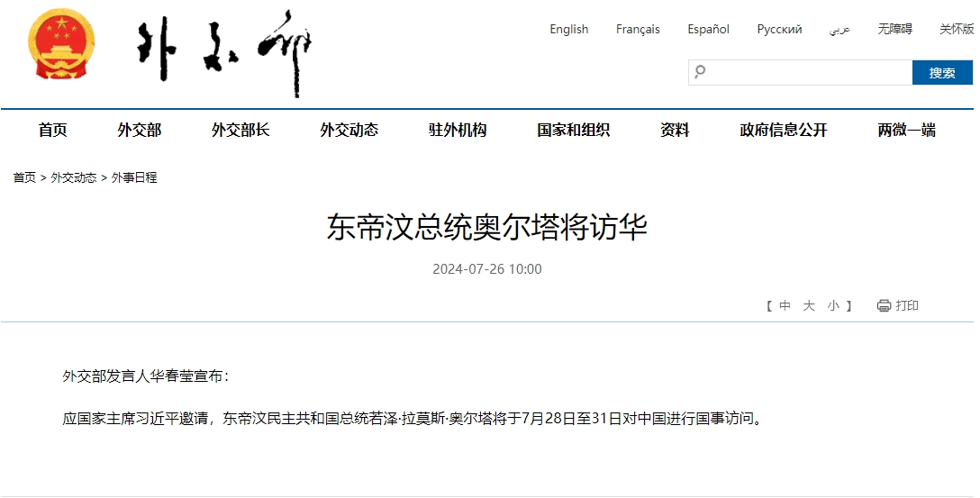Click the printer icon

tap(884, 305)
